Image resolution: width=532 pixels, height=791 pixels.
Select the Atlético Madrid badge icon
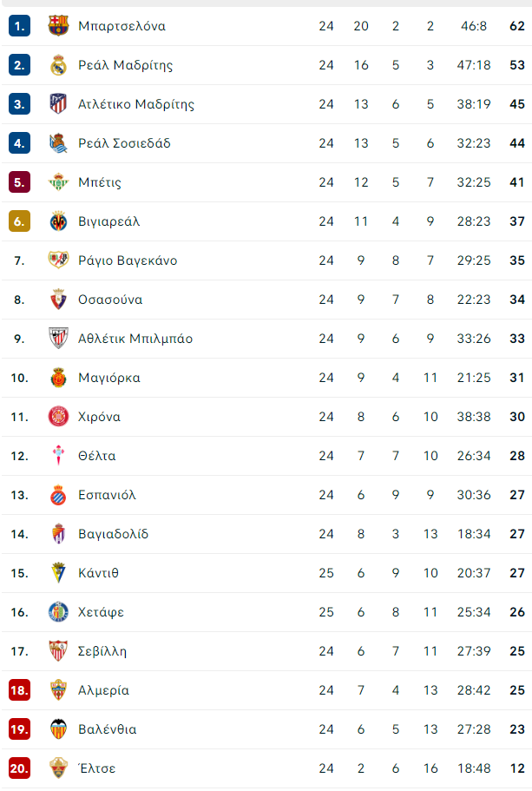pyautogui.click(x=58, y=104)
